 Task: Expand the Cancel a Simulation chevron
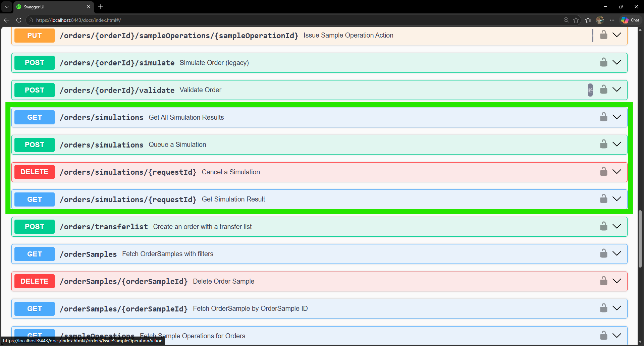(x=617, y=172)
